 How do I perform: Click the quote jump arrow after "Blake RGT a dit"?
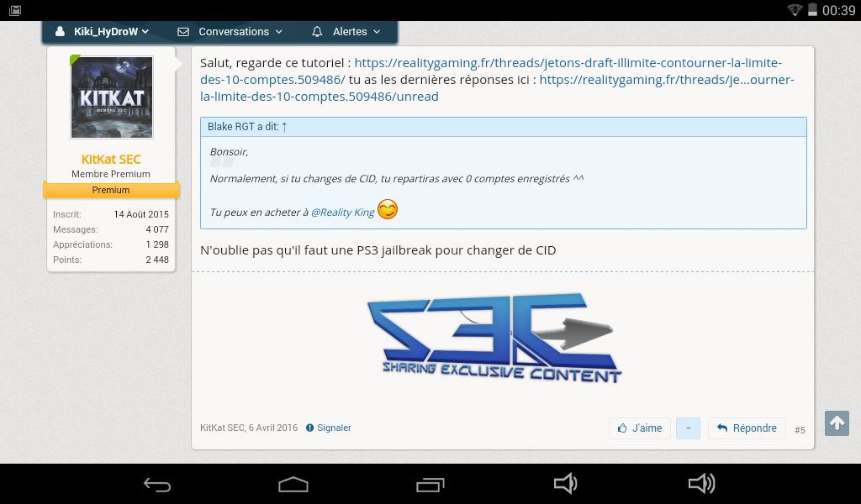coord(284,127)
